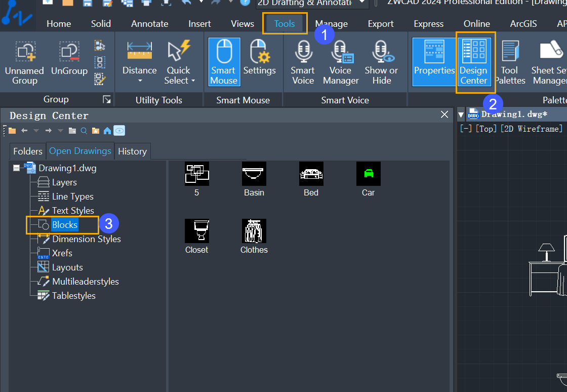Open Smart Mouse Settings
The image size is (567, 392).
click(x=259, y=58)
